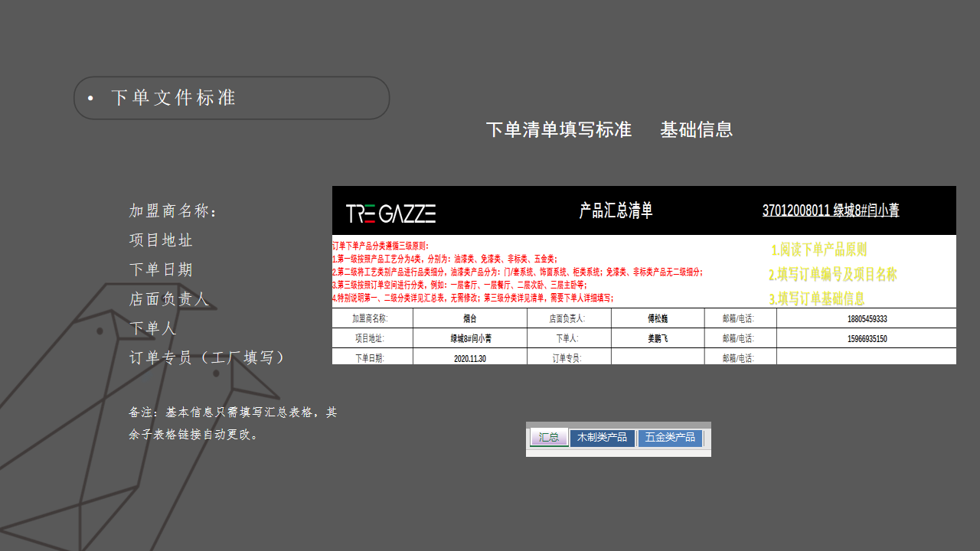Select the 下单文件标准 bullet heading
980x551 pixels.
[173, 98]
